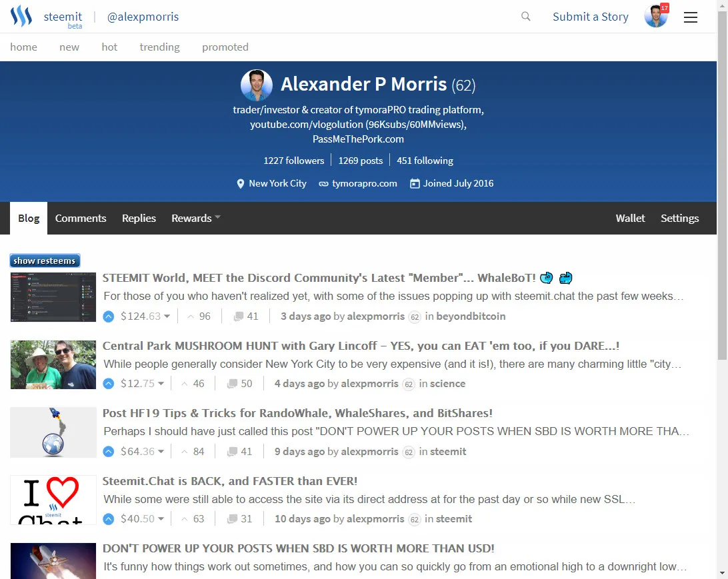Open the 1227 followers list

click(294, 161)
